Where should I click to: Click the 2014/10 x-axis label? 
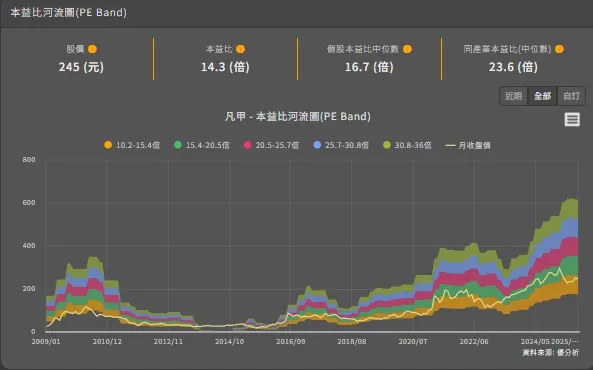coord(230,342)
